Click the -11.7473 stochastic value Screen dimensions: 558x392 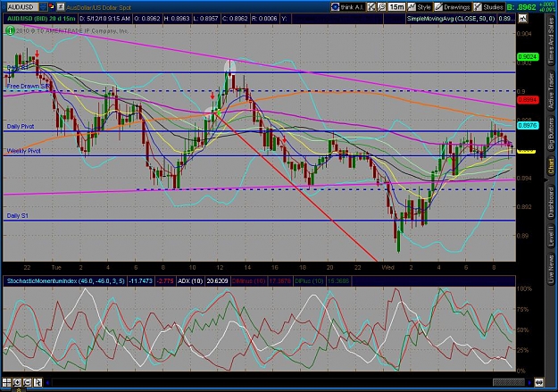[140, 281]
